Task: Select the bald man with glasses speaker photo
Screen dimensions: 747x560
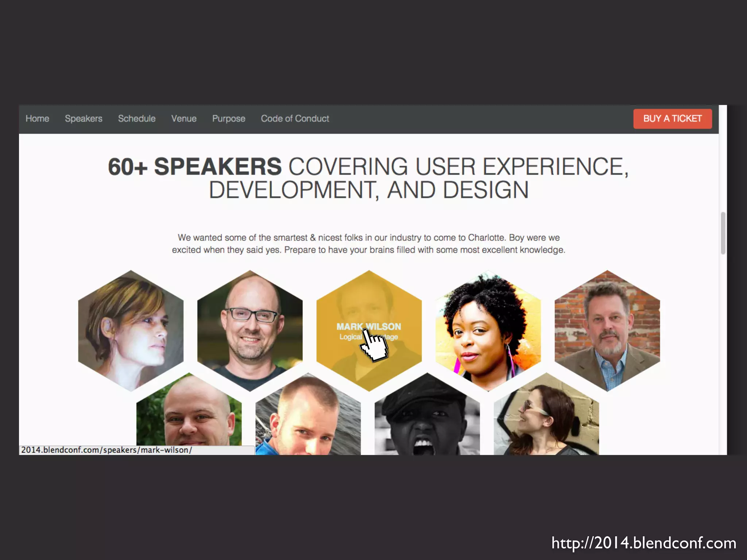Action: pos(250,331)
